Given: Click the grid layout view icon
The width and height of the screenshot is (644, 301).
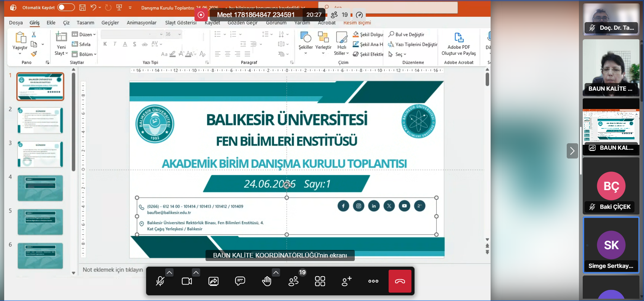Looking at the screenshot, I should [320, 281].
